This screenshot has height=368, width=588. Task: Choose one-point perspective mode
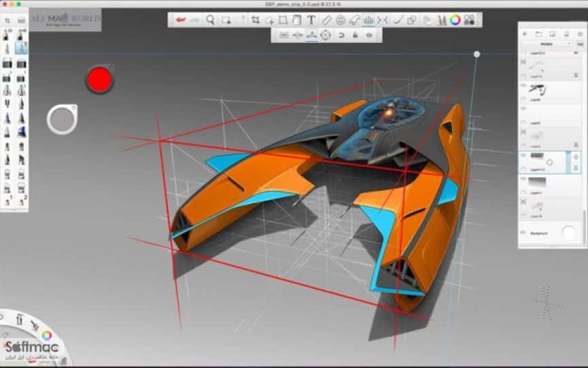pos(284,35)
